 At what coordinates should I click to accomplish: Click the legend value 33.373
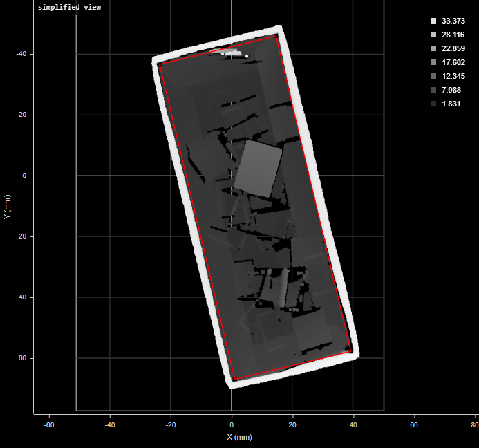(453, 21)
